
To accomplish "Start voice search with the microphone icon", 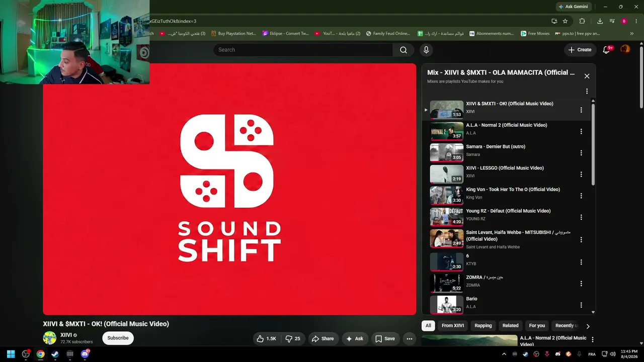I will 426,50.
